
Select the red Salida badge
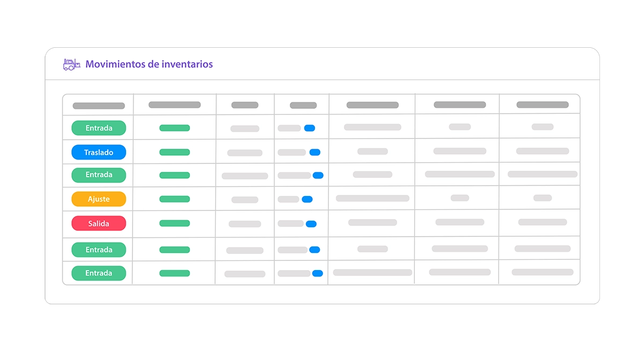(99, 223)
